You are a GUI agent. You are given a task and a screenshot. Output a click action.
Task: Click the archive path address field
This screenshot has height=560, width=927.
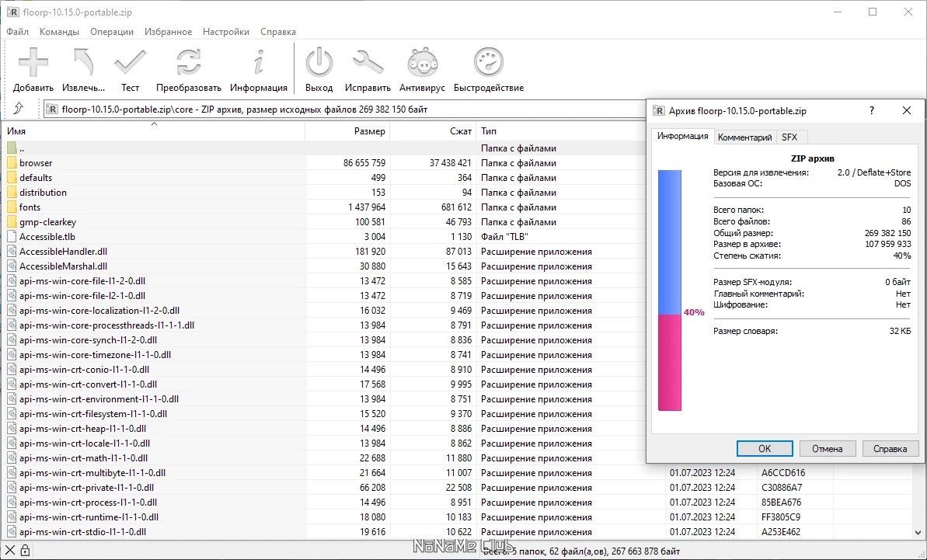(342, 110)
